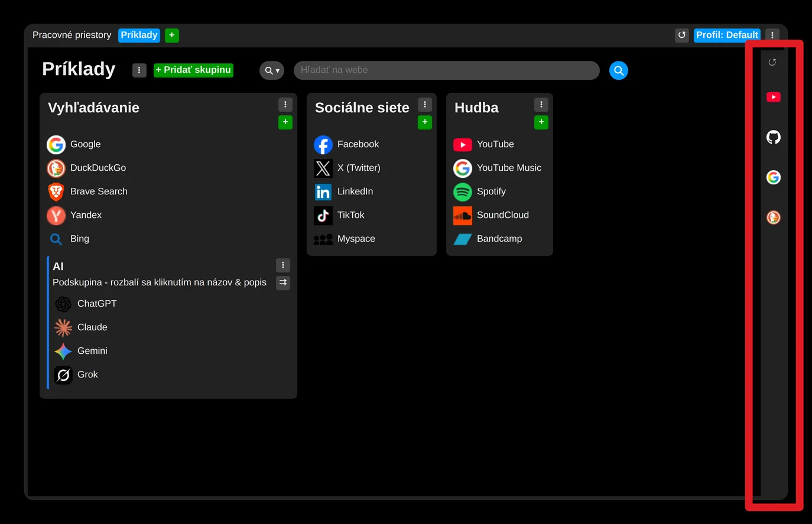Open the X (Twitter) bookmark

[x=347, y=168]
